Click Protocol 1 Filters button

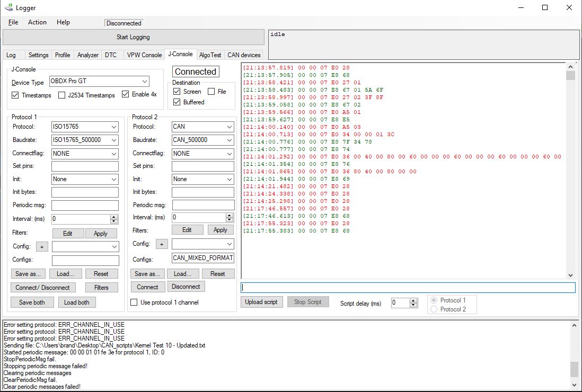click(101, 288)
